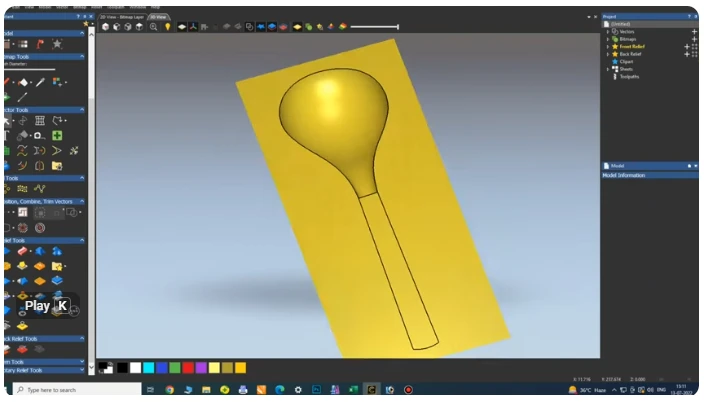Select Clipart in the Project tree
The height and width of the screenshot is (402, 704).
[x=622, y=61]
